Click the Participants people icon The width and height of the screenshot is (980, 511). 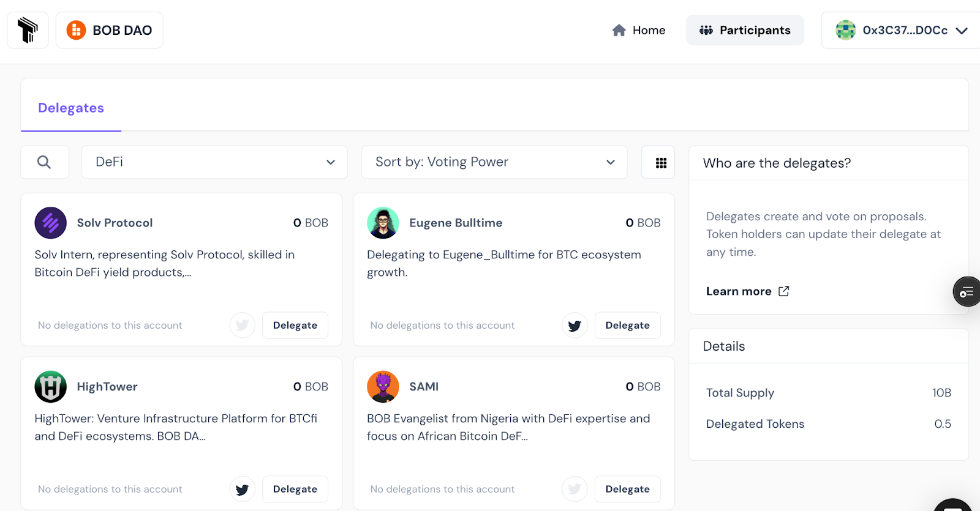pos(706,30)
